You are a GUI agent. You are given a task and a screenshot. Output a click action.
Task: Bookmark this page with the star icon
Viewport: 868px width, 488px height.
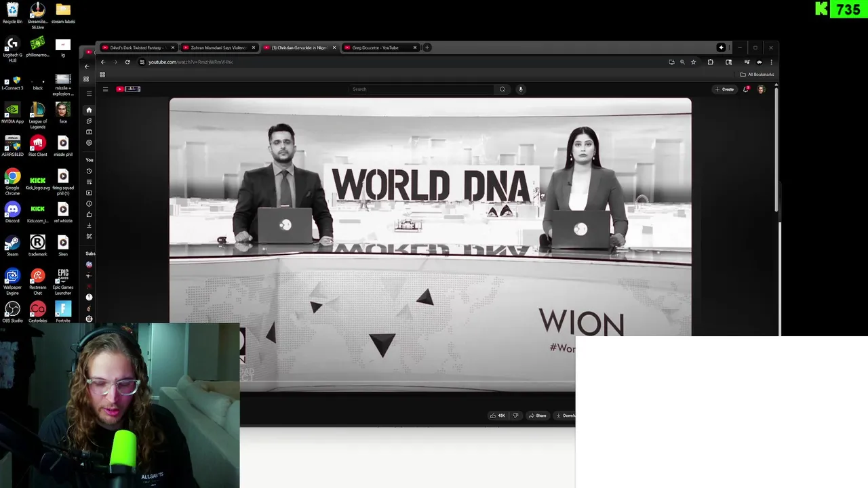click(x=693, y=62)
